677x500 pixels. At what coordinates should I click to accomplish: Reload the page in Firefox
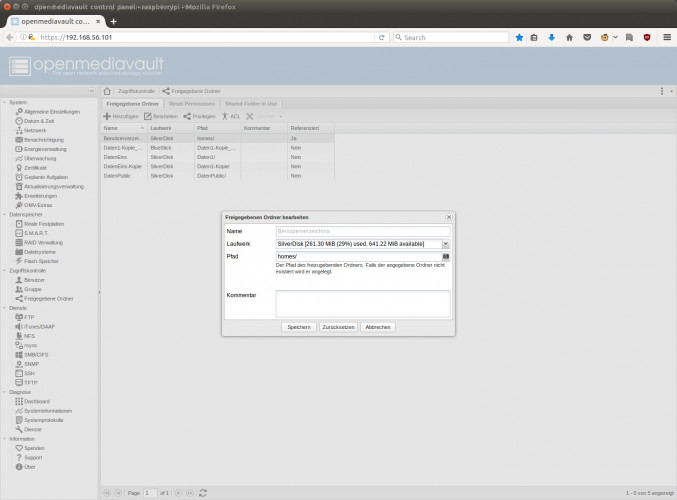(382, 38)
